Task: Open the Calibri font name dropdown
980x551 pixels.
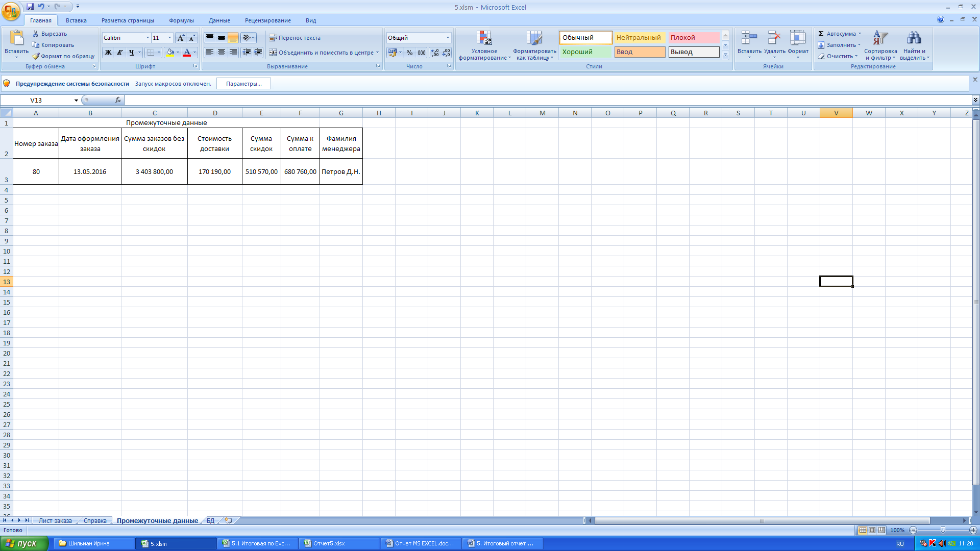Action: pyautogui.click(x=148, y=38)
